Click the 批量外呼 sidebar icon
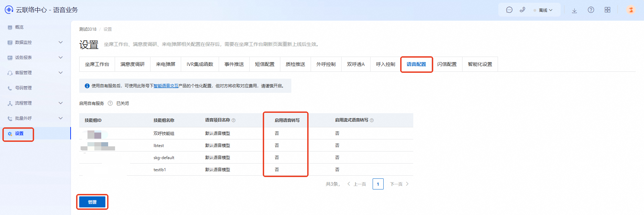Screen dimensions: 644x215 pyautogui.click(x=10, y=118)
